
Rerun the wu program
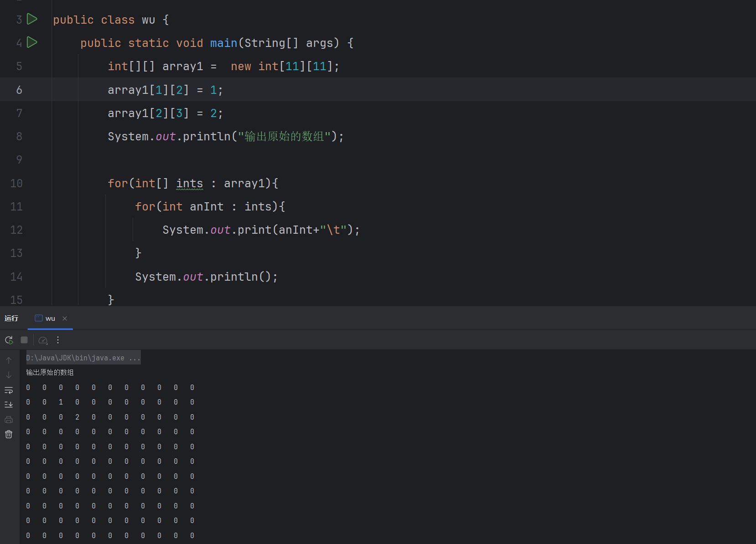(x=9, y=340)
